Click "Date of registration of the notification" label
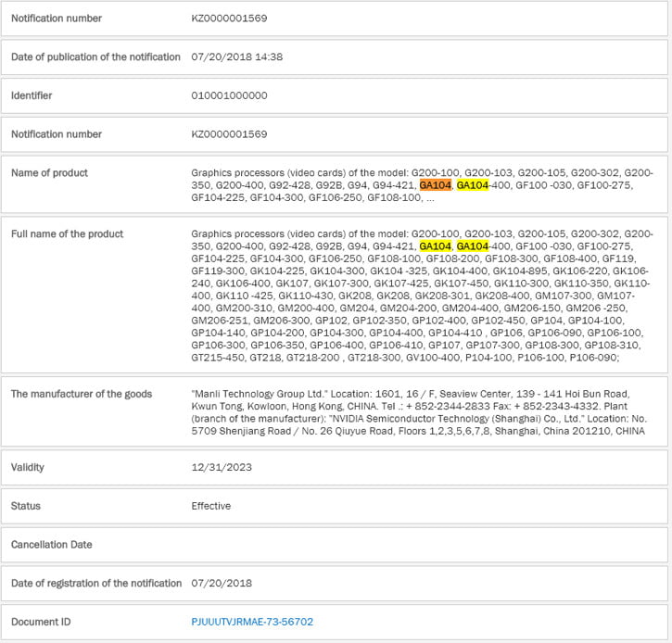The height and width of the screenshot is (643, 672). pyautogui.click(x=96, y=583)
